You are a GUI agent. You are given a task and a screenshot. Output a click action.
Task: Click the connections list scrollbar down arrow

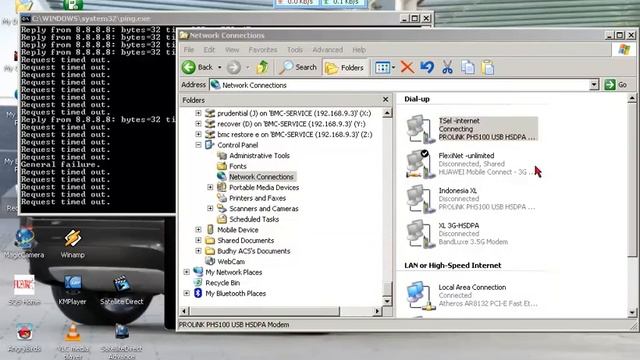pos(632,313)
